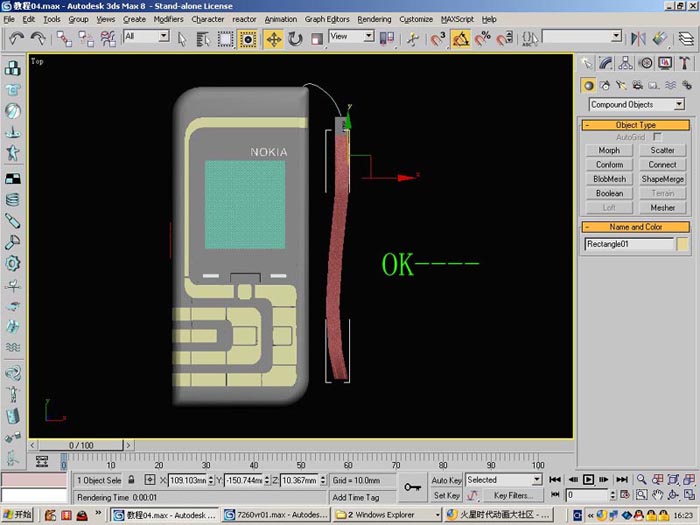Viewport: 700px width, 525px height.
Task: Click the Morph button
Action: point(609,150)
